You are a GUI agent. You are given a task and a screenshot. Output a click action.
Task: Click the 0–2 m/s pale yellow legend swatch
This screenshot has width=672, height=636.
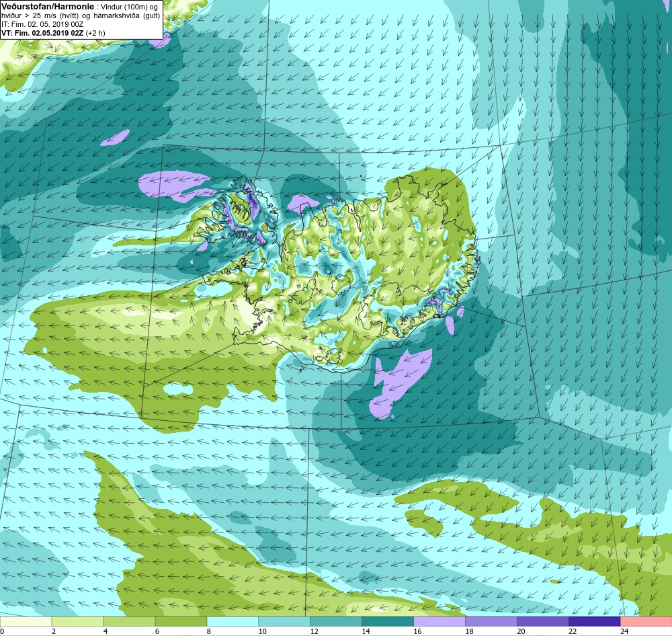tap(26, 621)
